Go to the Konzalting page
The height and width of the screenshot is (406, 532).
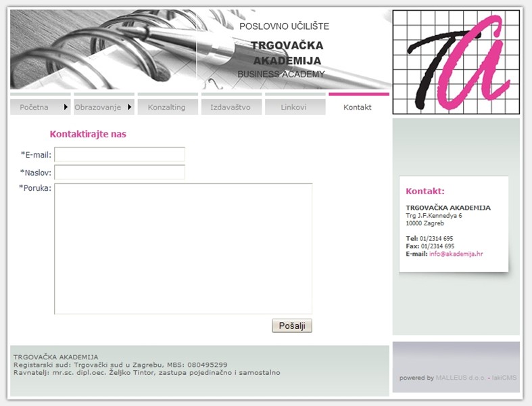pos(168,107)
